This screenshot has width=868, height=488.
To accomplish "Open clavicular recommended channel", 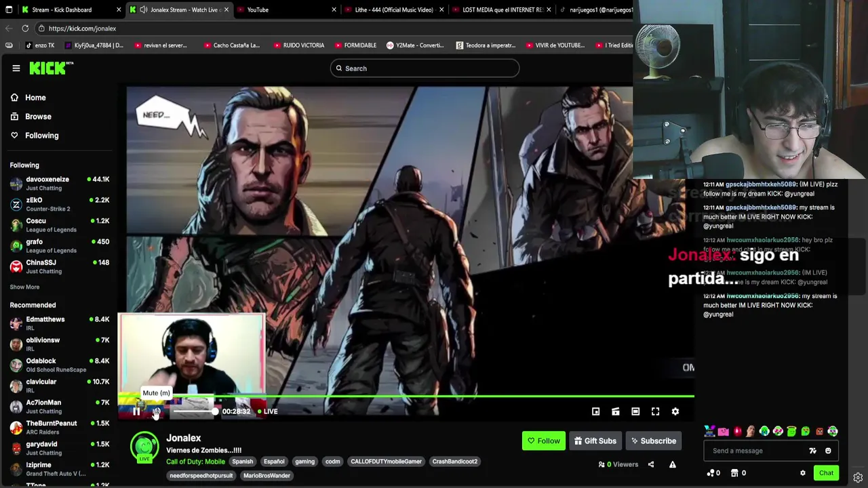I will 60,386.
